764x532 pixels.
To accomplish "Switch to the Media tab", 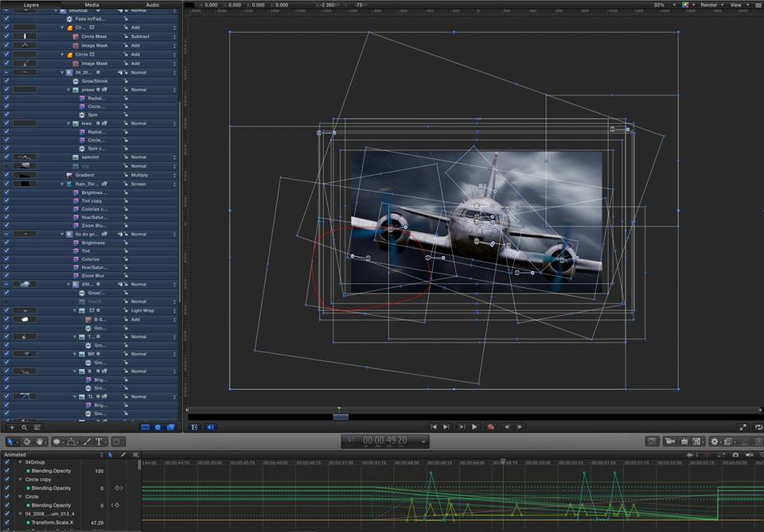I will pos(92,5).
